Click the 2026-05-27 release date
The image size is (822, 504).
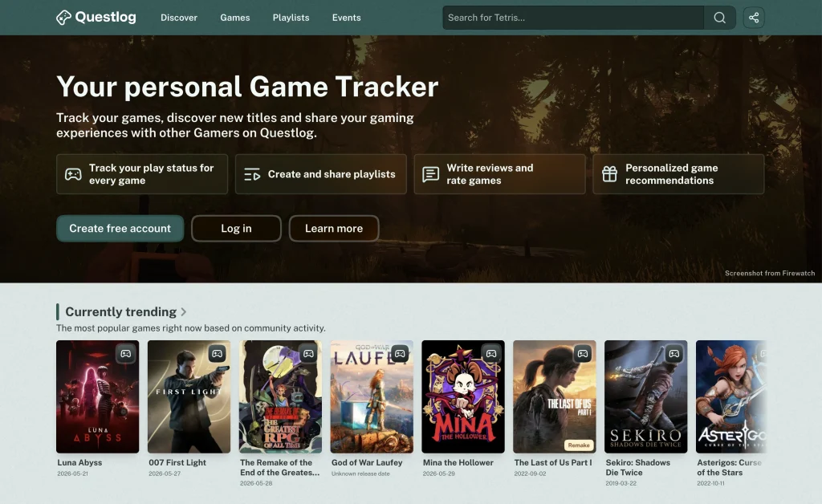[x=165, y=474]
